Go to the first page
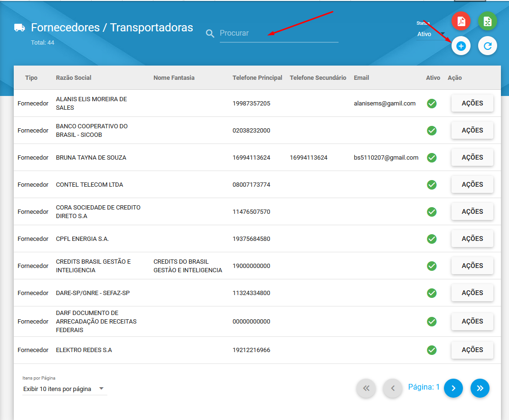 (366, 388)
